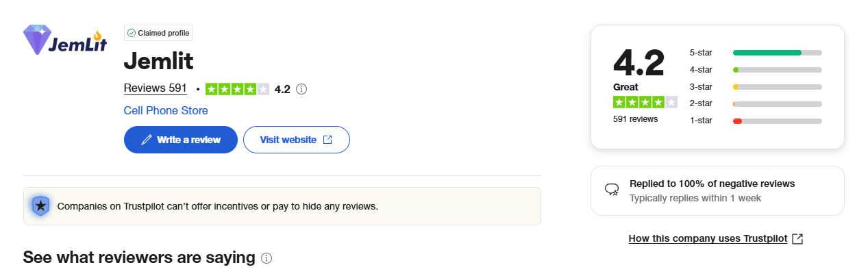868x276 pixels.
Task: Filter reviews by 4-star rating
Action: (755, 70)
